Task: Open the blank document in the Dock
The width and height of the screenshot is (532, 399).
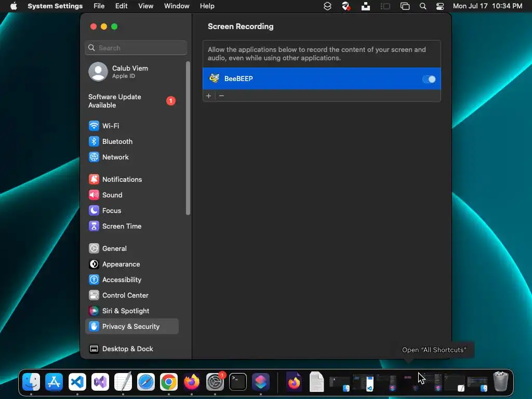Action: (x=316, y=382)
